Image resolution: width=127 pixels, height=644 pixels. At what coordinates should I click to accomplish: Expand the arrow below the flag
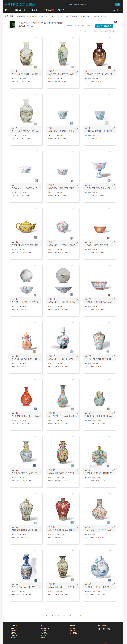(x=115, y=26)
